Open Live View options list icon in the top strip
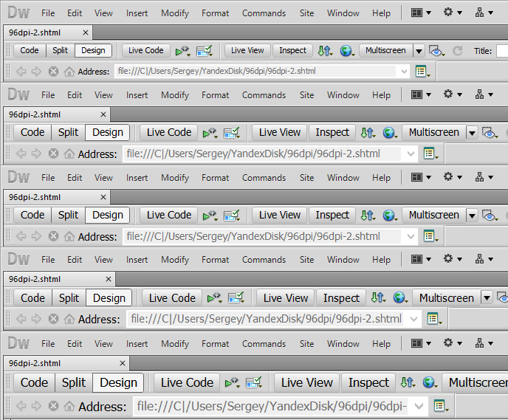 pyautogui.click(x=422, y=72)
